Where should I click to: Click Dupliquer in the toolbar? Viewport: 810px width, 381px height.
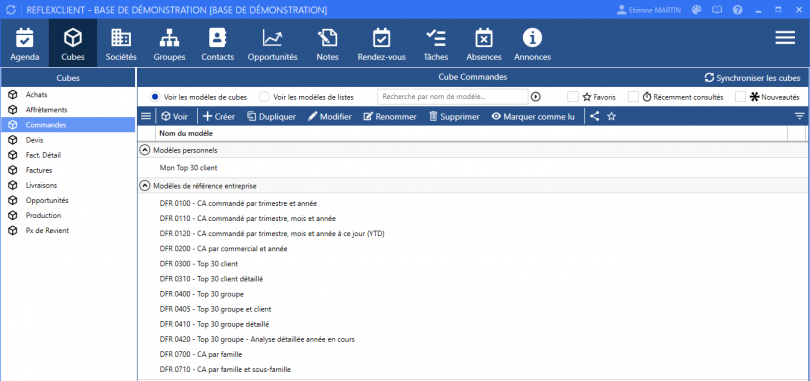[x=272, y=117]
